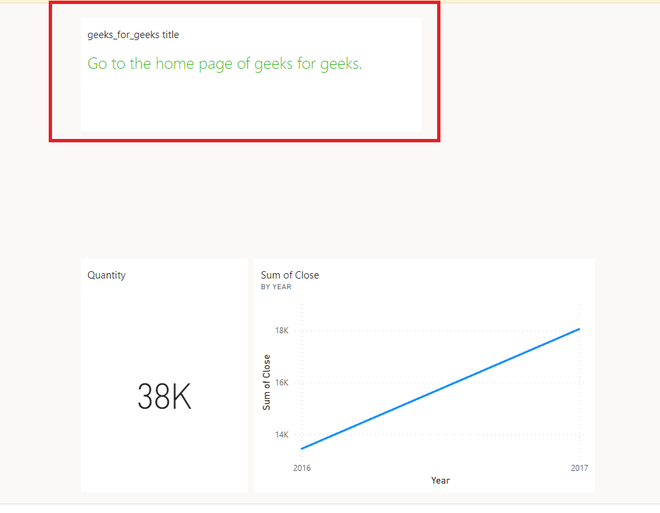The height and width of the screenshot is (513, 660).
Task: Select the 2016 x-axis label
Action: 302,467
